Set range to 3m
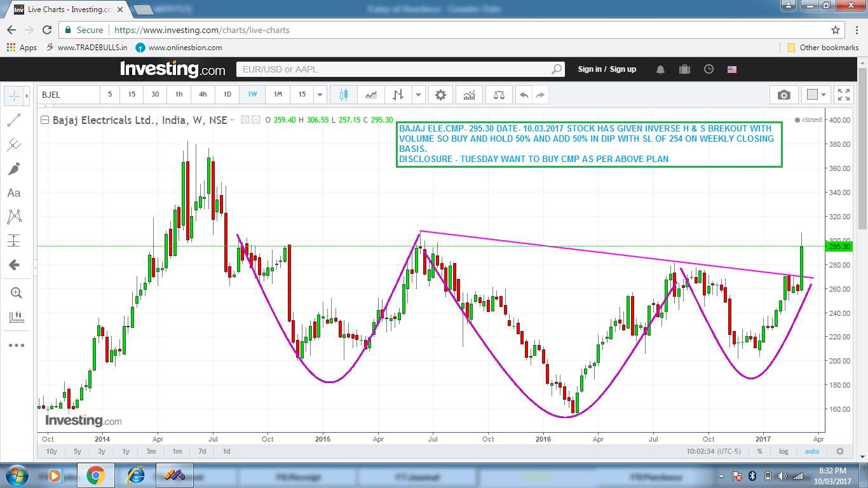 click(151, 451)
